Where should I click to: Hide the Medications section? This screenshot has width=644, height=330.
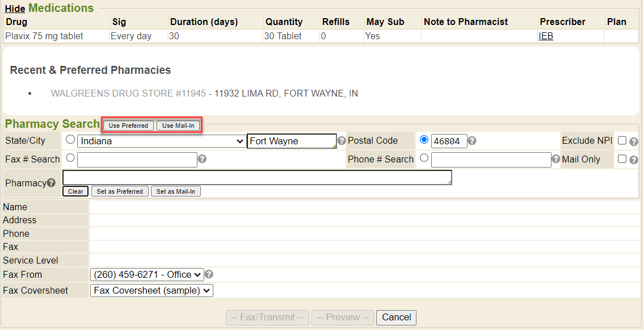(x=15, y=9)
